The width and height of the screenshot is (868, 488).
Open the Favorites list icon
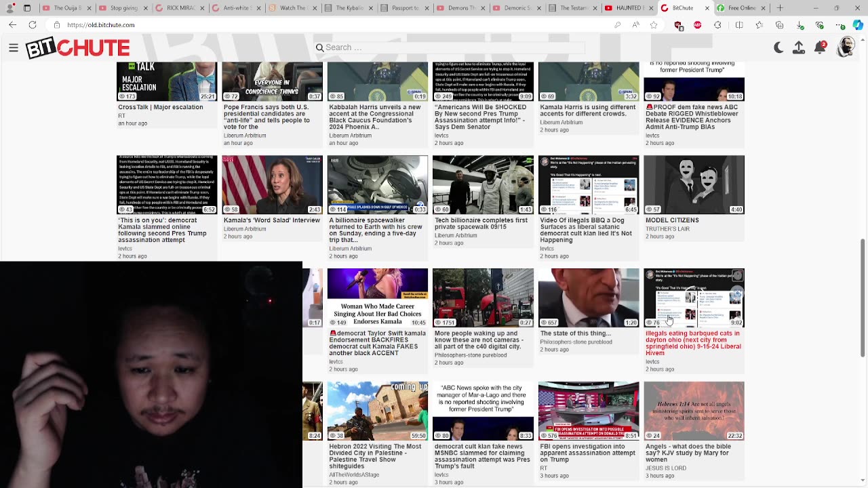[x=759, y=25]
